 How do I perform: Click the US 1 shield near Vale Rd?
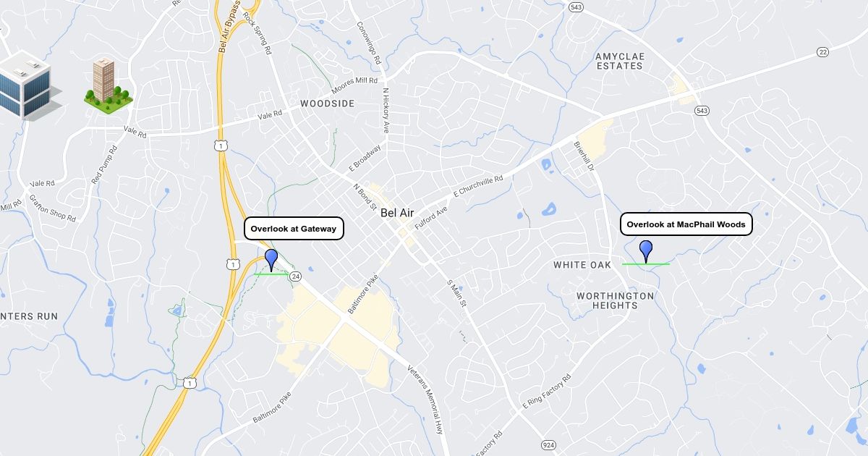(219, 146)
